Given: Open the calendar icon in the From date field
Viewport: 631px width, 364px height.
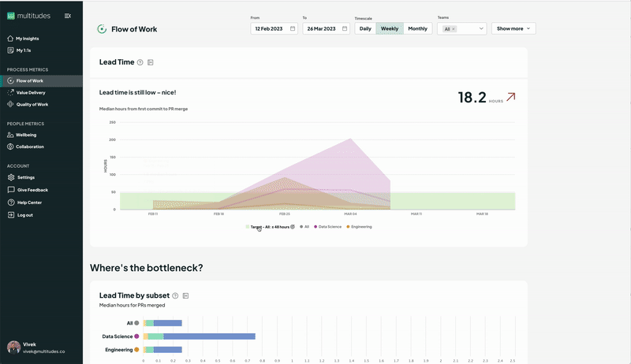Looking at the screenshot, I should tap(293, 28).
